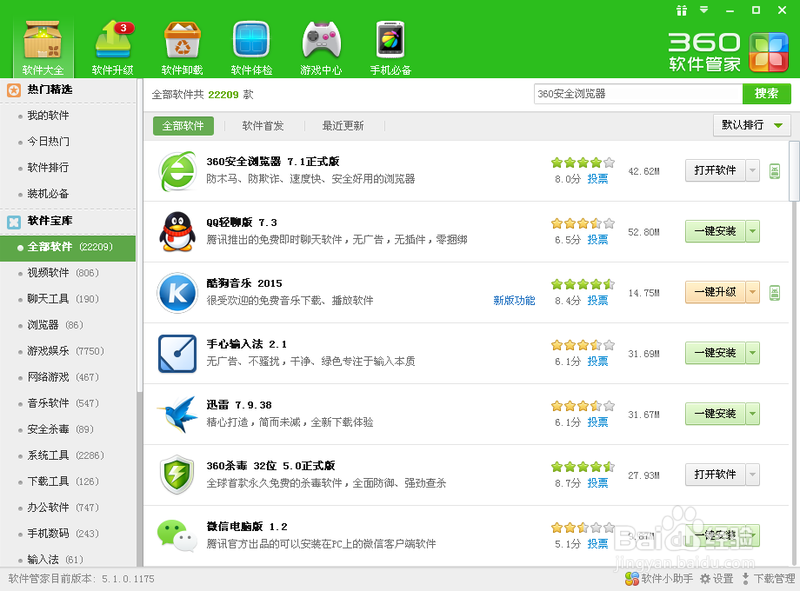The width and height of the screenshot is (800, 591).
Task: Click the phone icon beside 360安全浏览器 row
Action: 774,171
